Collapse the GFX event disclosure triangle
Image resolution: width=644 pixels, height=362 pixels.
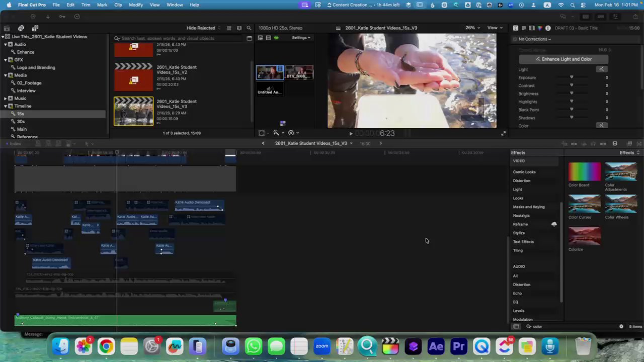coord(6,60)
